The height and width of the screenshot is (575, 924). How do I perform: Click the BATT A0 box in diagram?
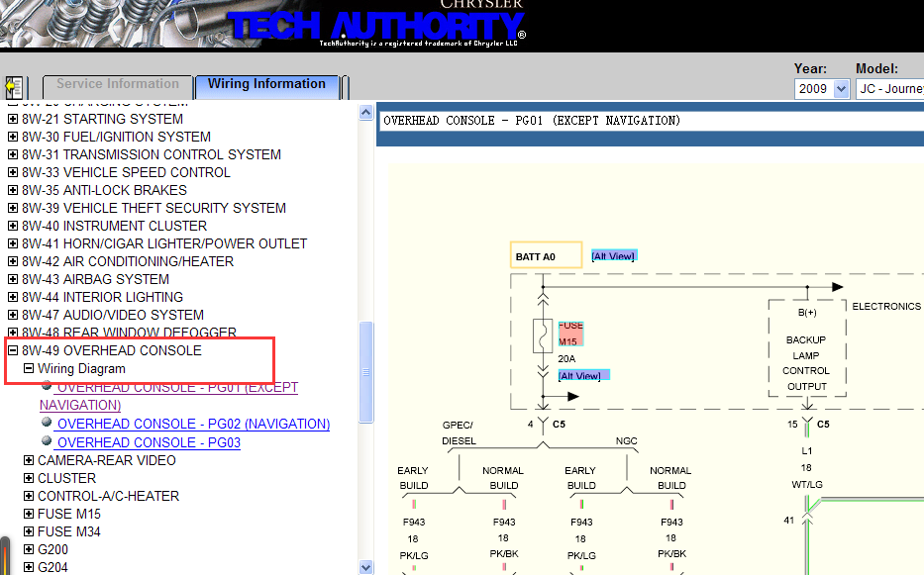click(547, 255)
